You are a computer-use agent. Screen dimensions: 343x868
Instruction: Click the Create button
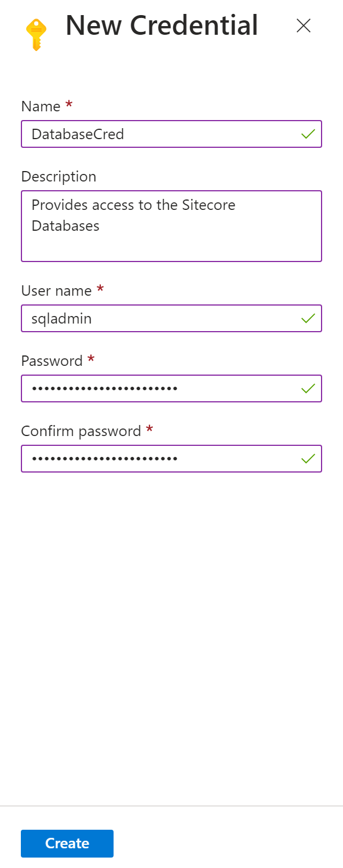coord(67,843)
